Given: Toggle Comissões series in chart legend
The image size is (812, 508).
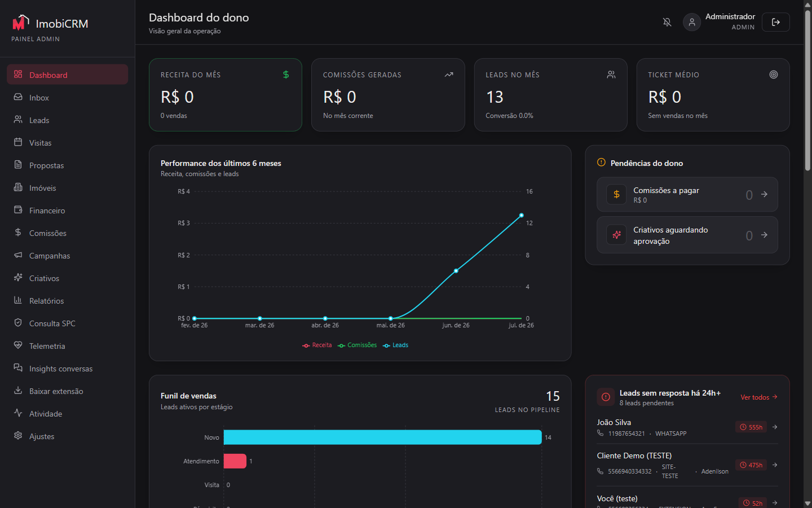Looking at the screenshot, I should coord(358,345).
